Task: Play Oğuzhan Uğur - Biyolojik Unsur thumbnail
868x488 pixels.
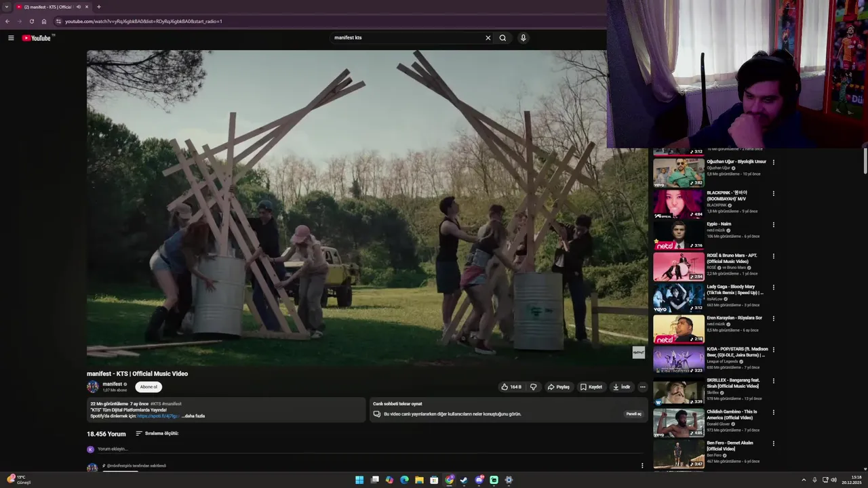Action: pos(679,172)
